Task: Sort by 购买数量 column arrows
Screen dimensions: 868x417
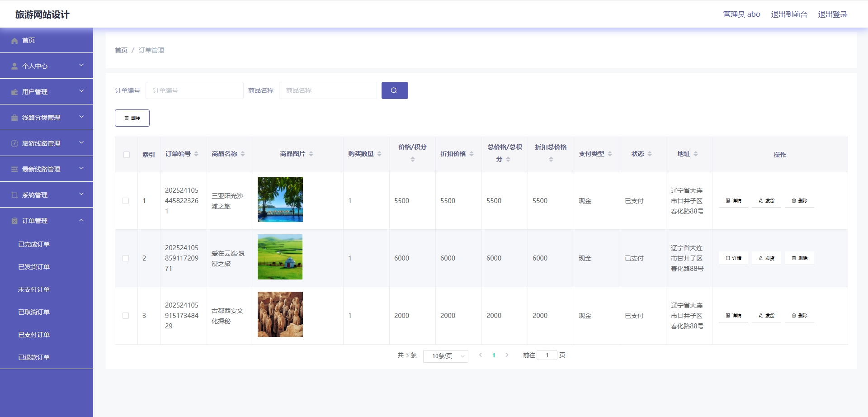Action: [379, 154]
